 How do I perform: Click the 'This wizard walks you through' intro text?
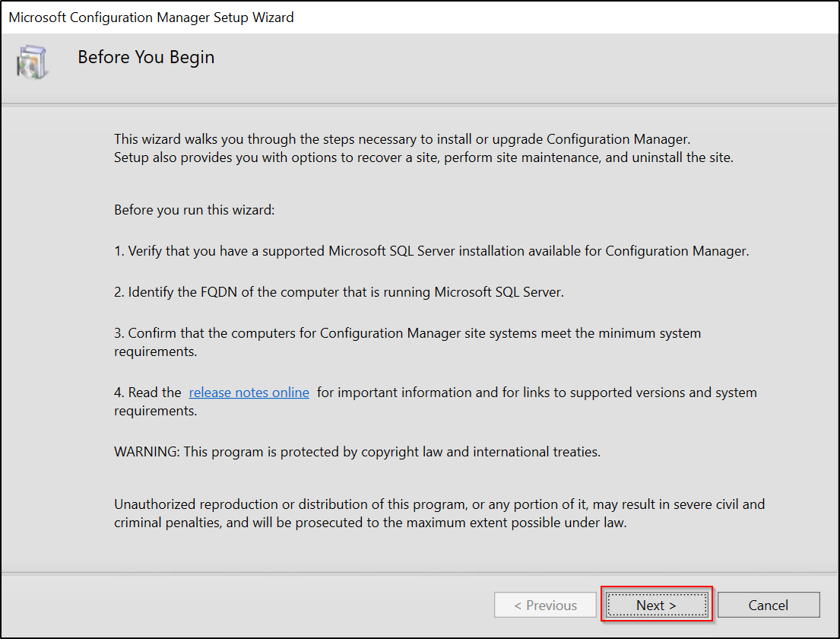click(x=423, y=148)
